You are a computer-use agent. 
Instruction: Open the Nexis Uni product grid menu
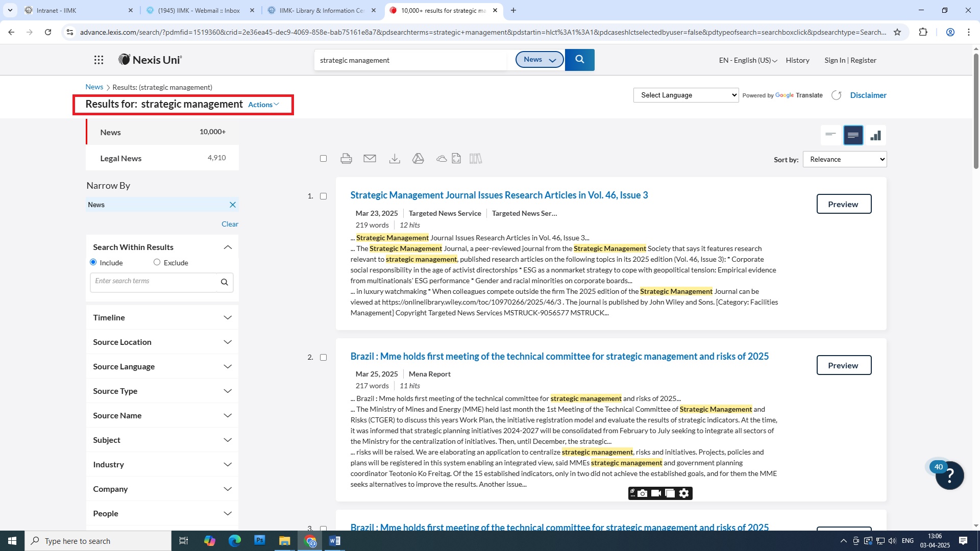point(99,60)
